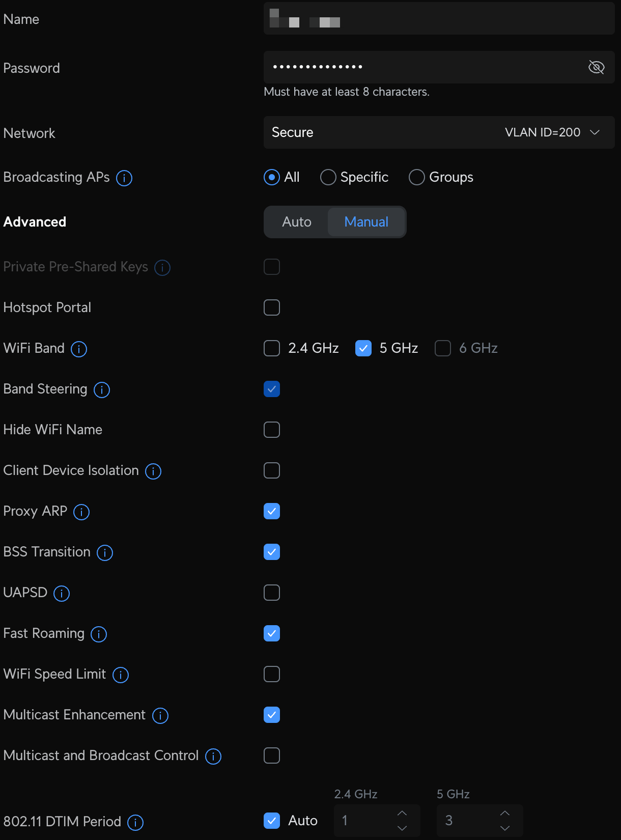This screenshot has height=840, width=621.
Task: Increase 2.4 GHz DTIM value
Action: click(402, 813)
